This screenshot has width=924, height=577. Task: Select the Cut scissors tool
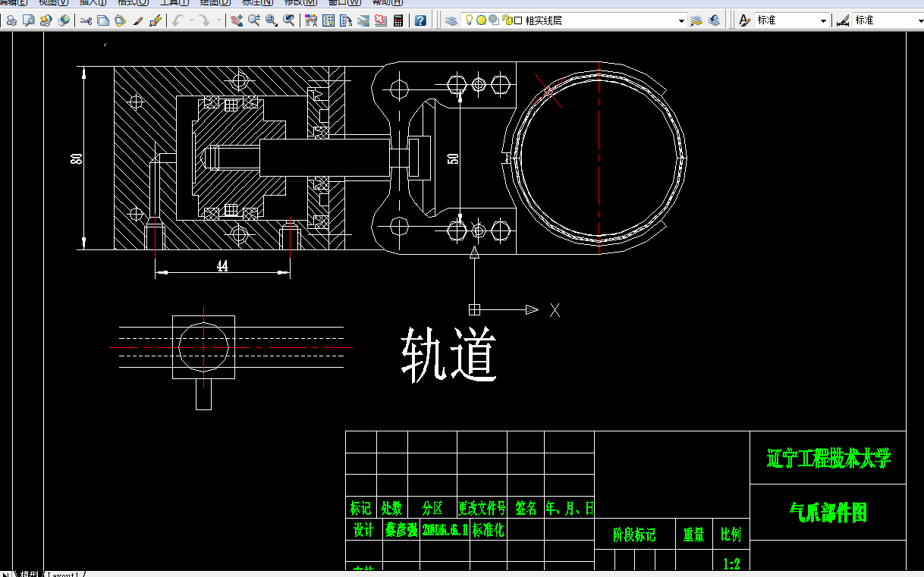[86, 20]
